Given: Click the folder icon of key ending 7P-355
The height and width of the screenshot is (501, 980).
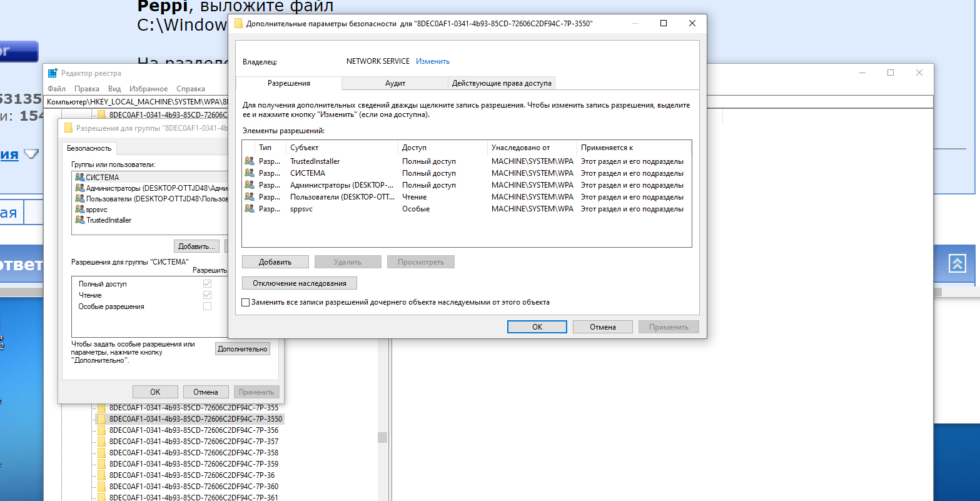Looking at the screenshot, I should [101, 408].
